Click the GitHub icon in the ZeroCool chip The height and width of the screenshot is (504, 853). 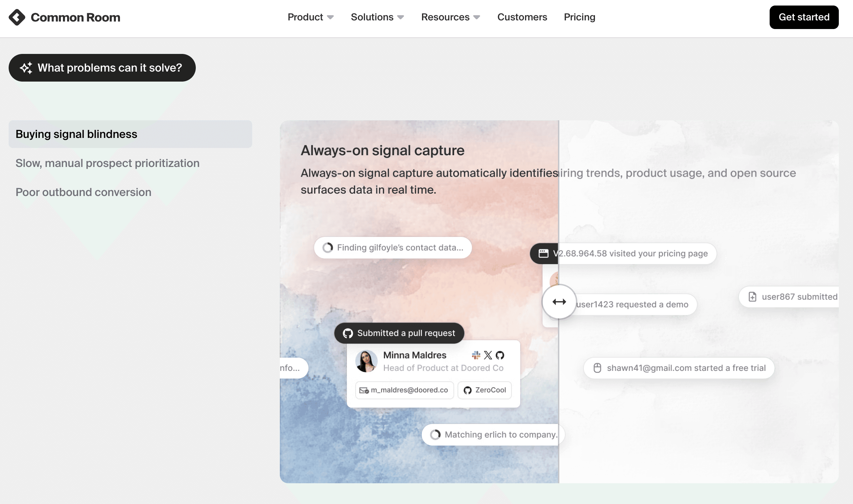click(468, 390)
